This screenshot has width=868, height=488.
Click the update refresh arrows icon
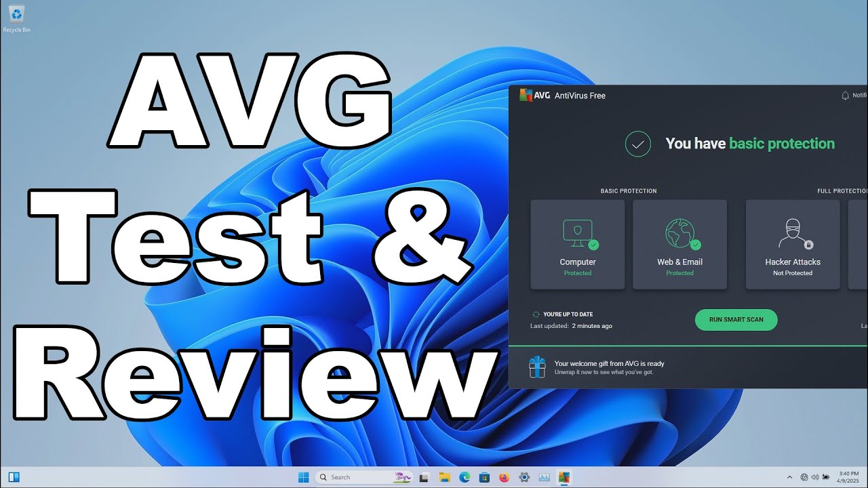536,314
